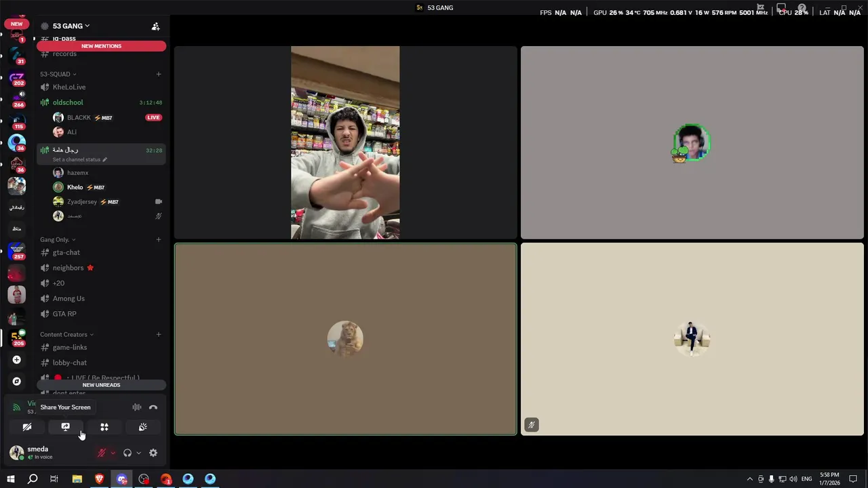Show hidden tray icons arrow

point(749,479)
